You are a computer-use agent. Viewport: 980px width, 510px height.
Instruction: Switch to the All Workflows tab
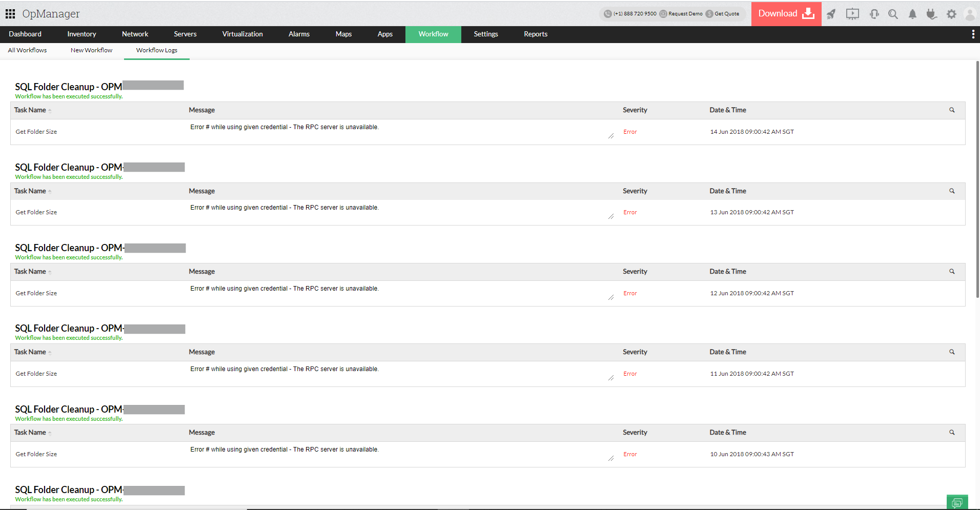tap(27, 50)
